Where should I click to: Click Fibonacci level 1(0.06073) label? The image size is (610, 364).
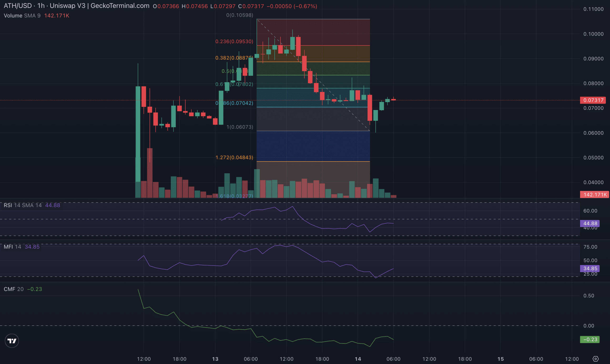tap(239, 127)
